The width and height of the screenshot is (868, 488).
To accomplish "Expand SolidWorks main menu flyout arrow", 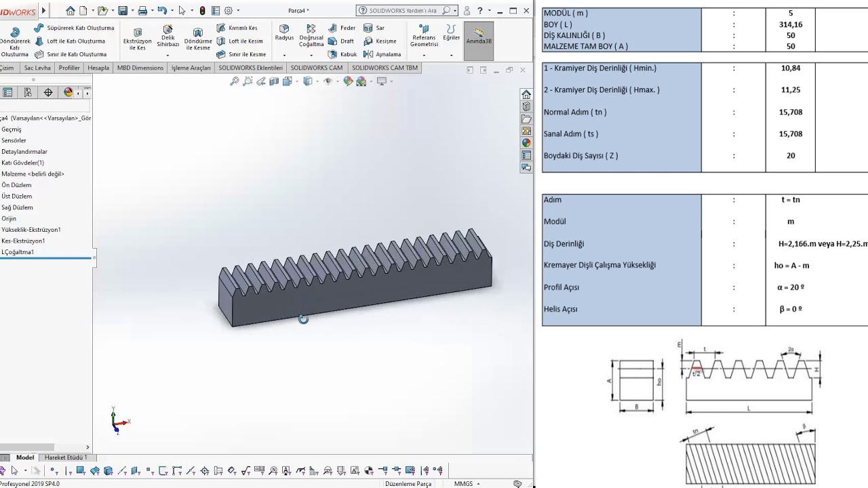I will coord(44,11).
